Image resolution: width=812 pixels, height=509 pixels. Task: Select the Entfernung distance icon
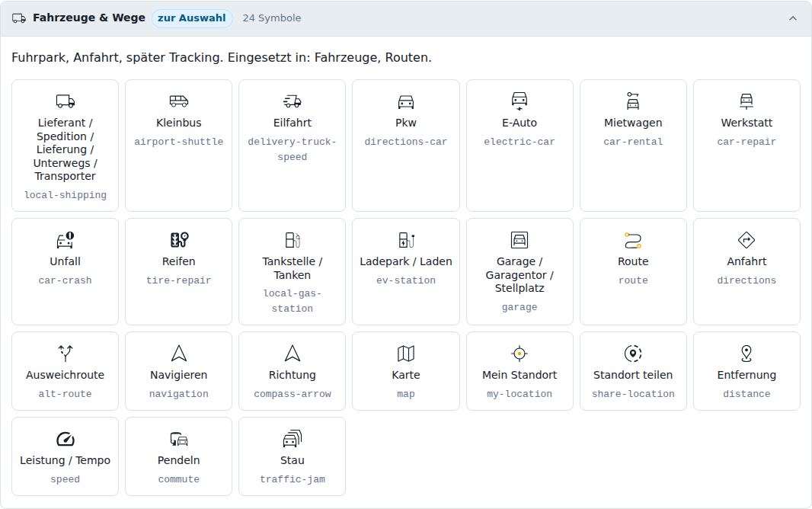[x=746, y=353]
